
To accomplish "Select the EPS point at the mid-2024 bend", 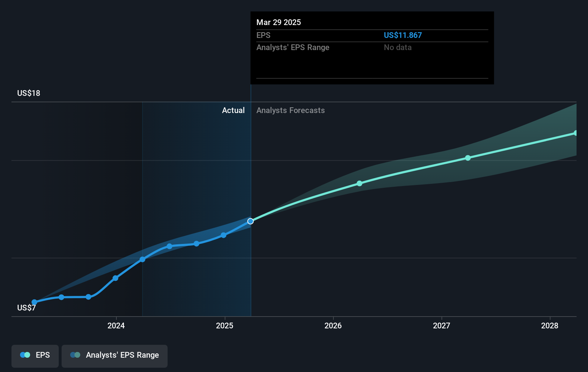I will [169, 246].
